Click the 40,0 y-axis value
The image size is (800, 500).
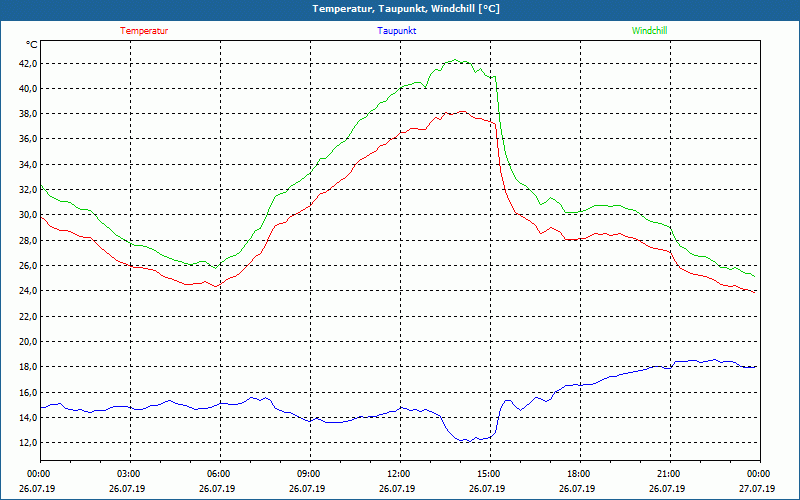coord(28,88)
